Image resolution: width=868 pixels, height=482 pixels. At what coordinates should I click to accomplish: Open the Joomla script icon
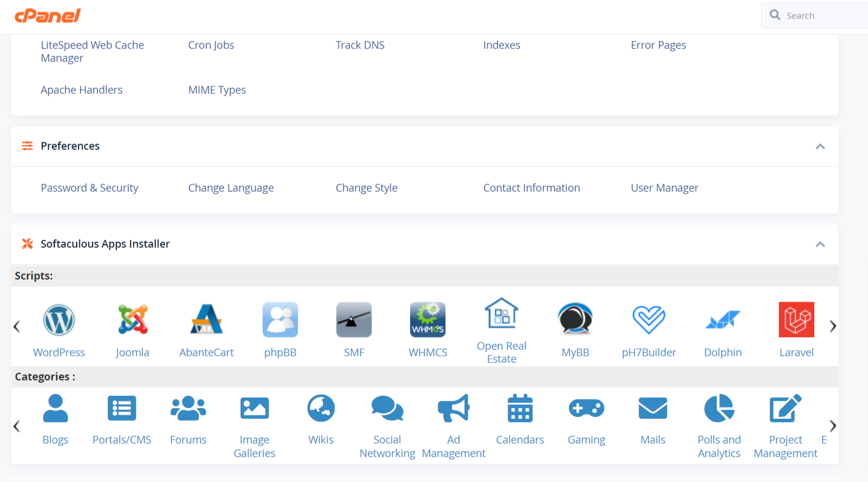point(133,320)
